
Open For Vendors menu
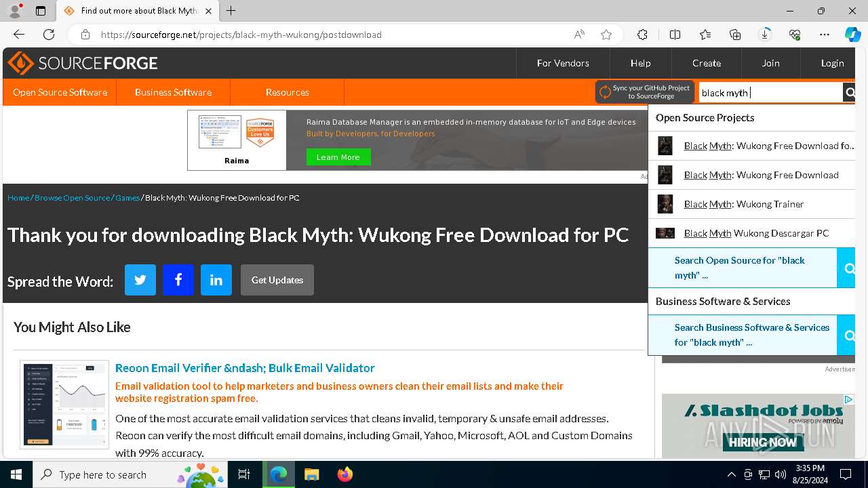(563, 63)
